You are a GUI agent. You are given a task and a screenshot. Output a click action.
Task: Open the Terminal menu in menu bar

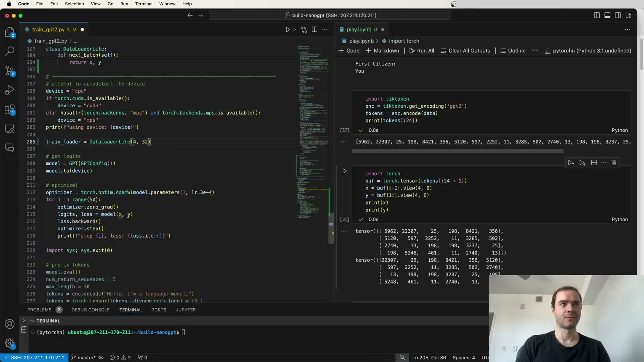click(144, 4)
